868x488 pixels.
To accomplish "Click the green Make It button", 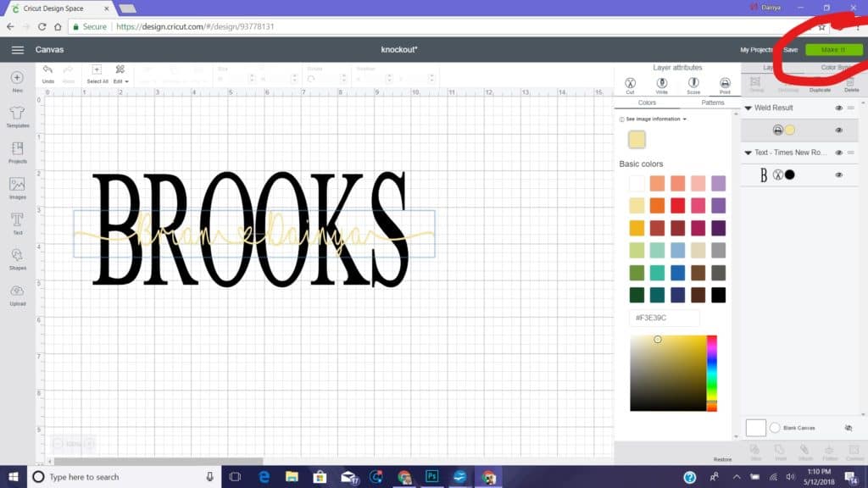I will (x=833, y=50).
